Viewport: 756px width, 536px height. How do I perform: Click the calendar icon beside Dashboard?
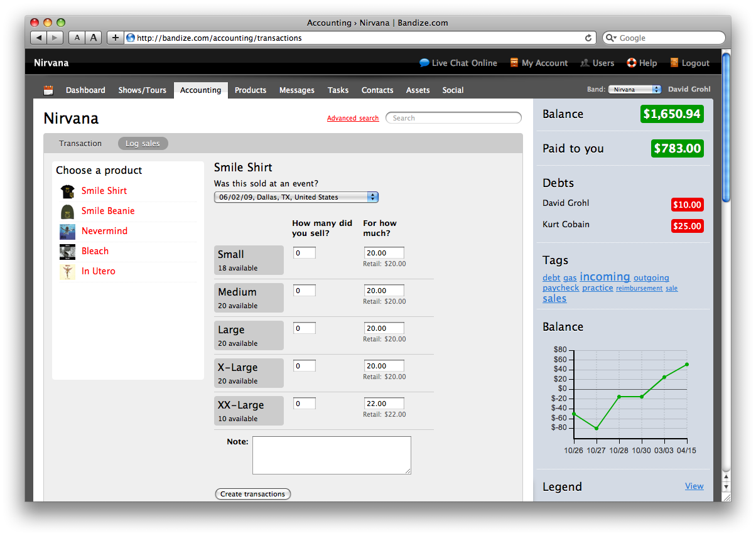(48, 90)
